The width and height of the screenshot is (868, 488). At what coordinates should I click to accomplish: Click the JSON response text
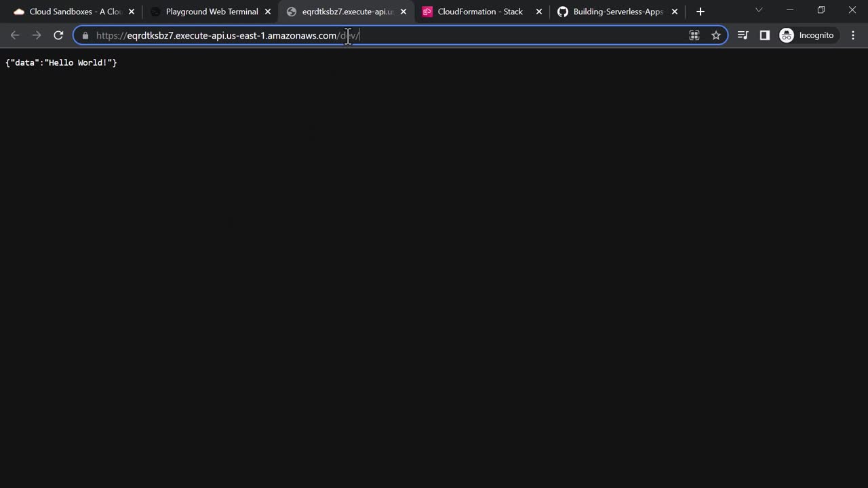pos(61,62)
